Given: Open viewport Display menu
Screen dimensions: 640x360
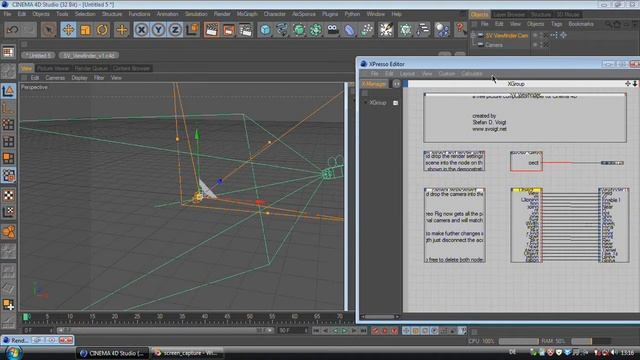Looking at the screenshot, I should click(79, 78).
